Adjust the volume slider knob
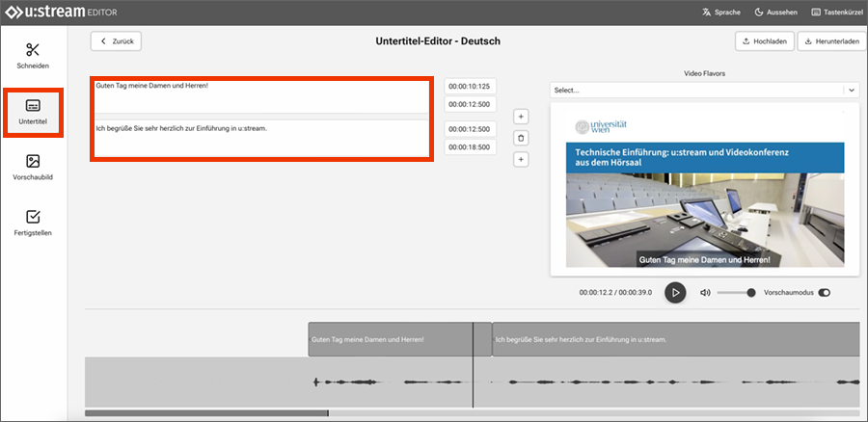 [751, 292]
